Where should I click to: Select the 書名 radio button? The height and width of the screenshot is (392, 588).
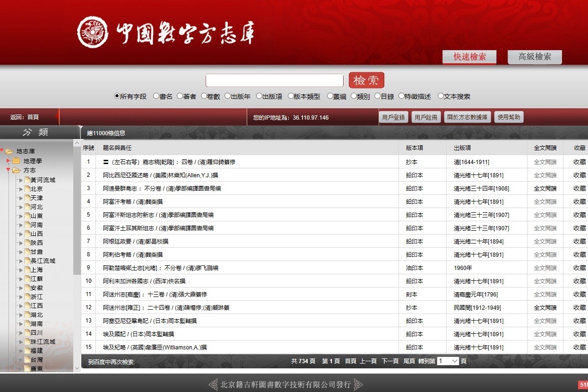click(156, 96)
